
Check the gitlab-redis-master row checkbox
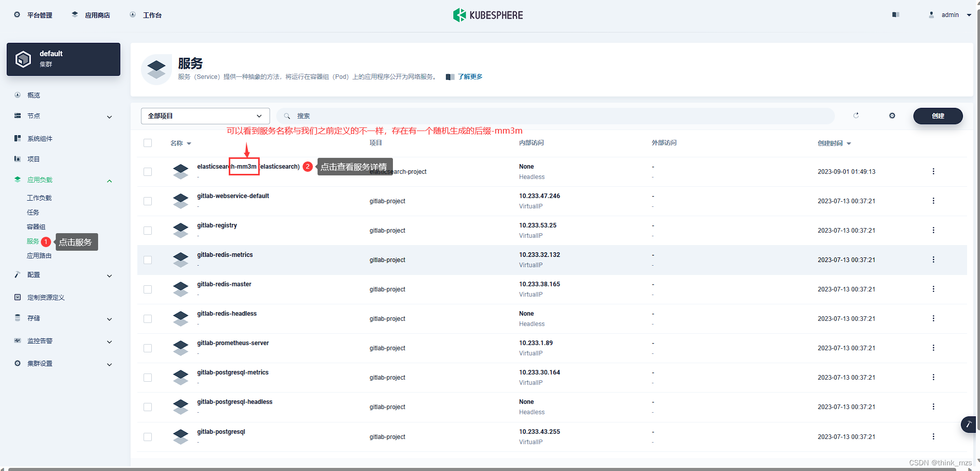click(148, 289)
